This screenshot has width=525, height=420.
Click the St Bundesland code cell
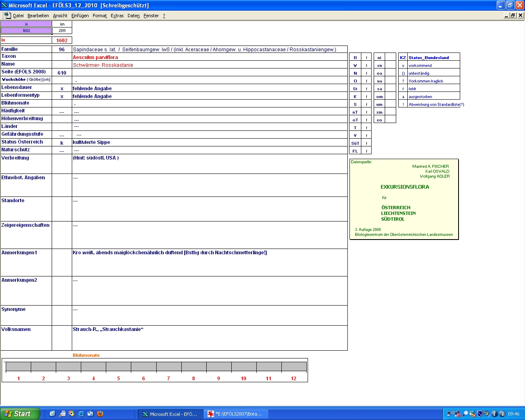[355, 89]
